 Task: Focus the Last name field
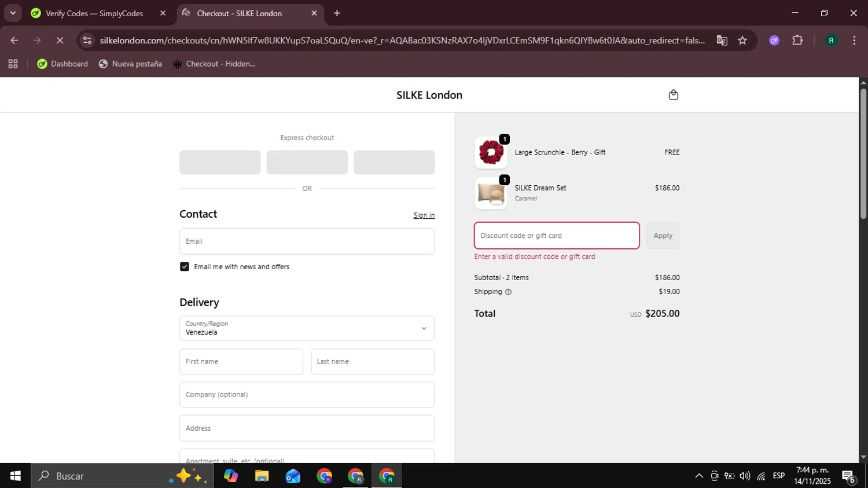[x=373, y=362]
